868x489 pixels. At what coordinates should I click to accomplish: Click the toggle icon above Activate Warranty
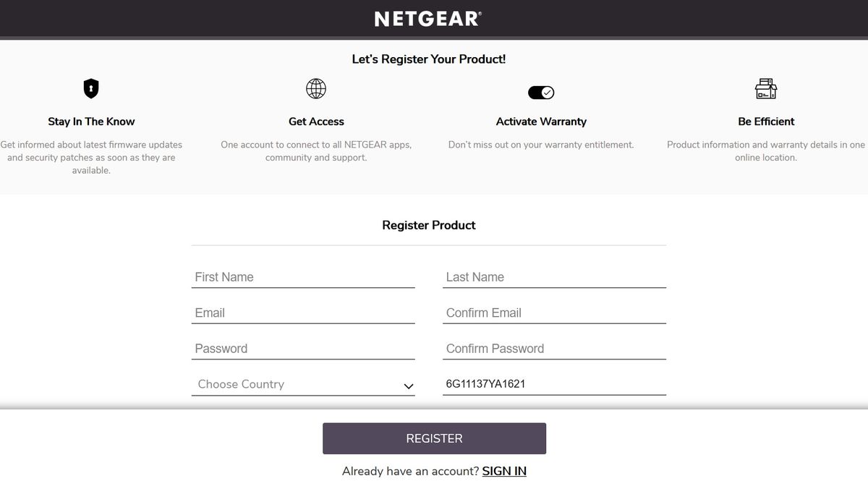pos(541,92)
